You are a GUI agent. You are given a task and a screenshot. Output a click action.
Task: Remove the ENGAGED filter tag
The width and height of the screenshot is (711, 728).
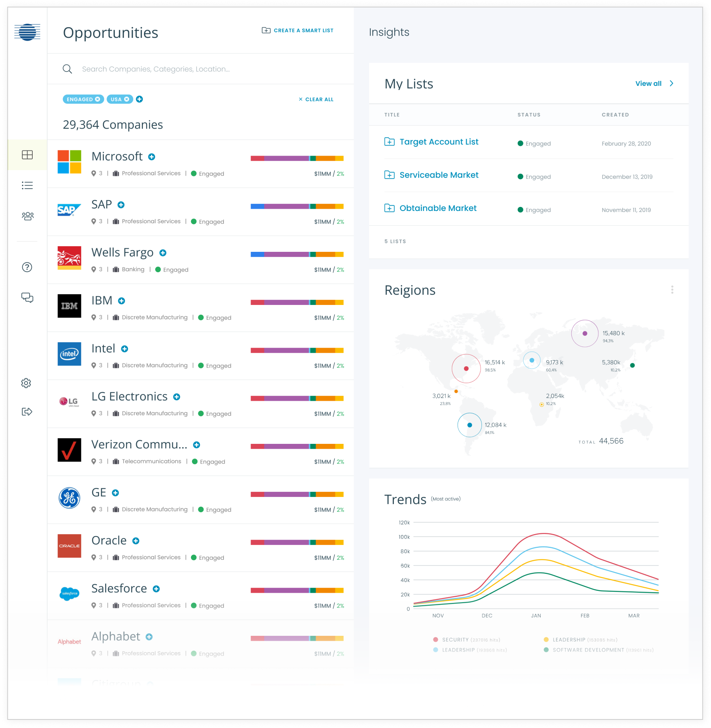98,99
